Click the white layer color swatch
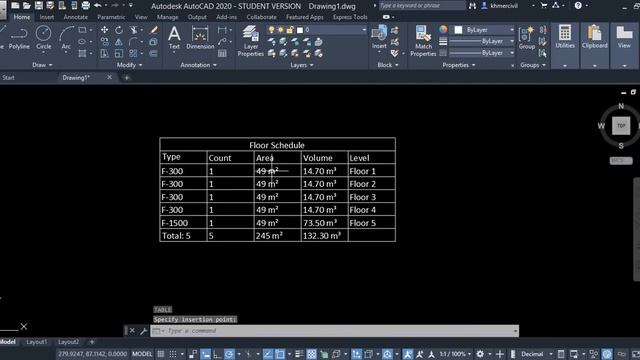The image size is (640, 360). [300, 30]
